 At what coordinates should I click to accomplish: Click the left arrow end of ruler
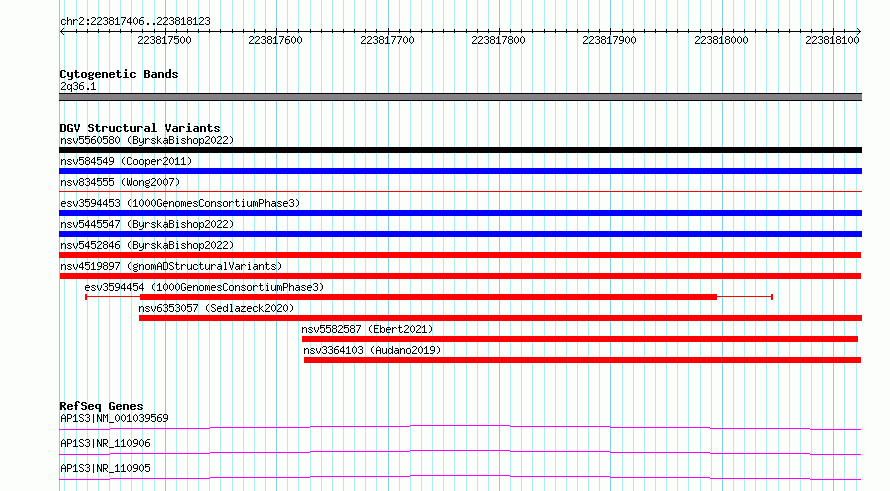[62, 31]
